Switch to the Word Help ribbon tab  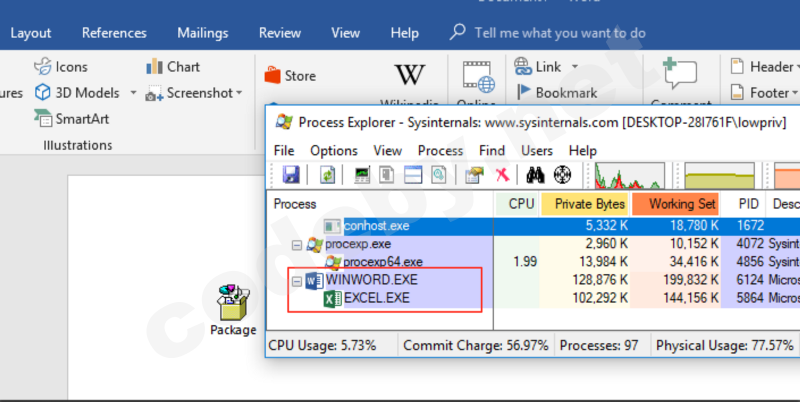(405, 33)
